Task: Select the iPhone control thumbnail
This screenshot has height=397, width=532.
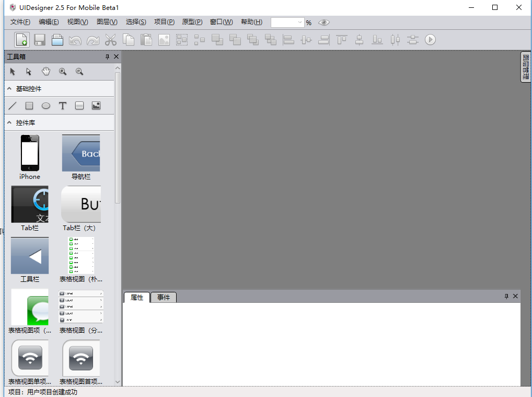Action: click(x=30, y=153)
